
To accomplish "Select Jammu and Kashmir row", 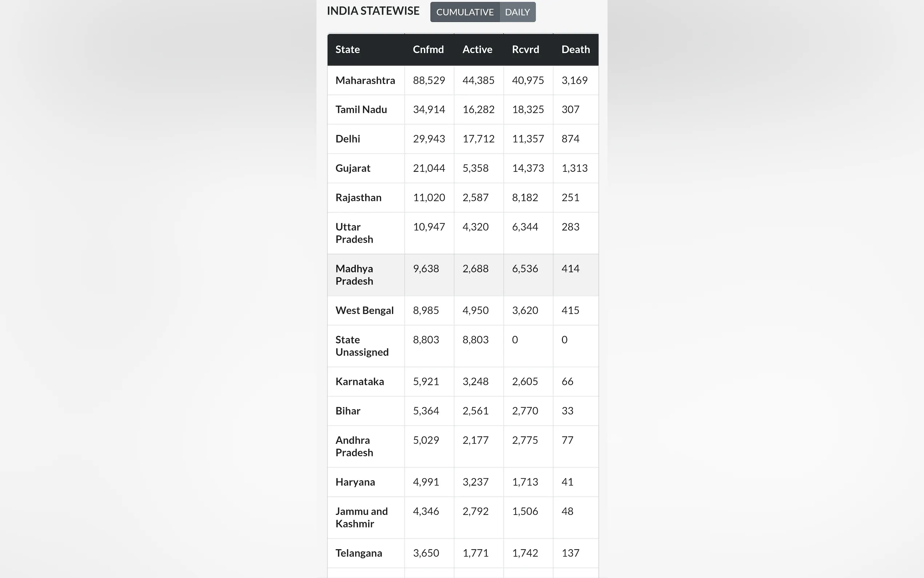I will point(361,517).
